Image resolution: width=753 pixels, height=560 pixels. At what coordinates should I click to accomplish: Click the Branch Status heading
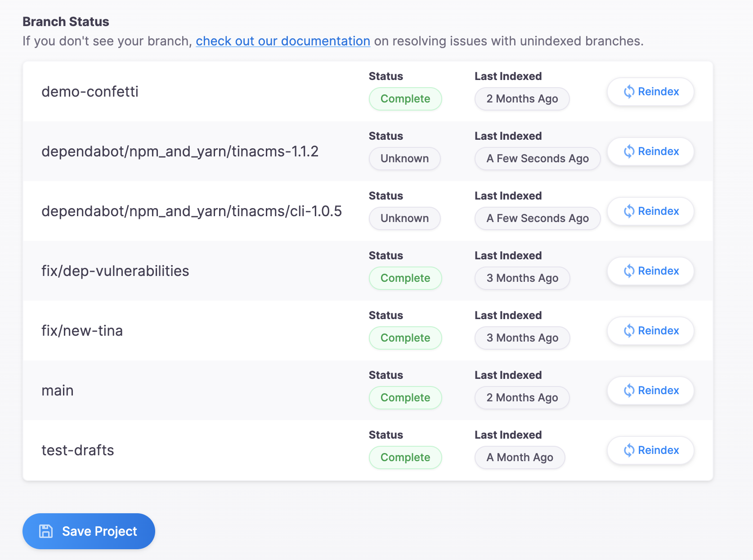click(66, 22)
